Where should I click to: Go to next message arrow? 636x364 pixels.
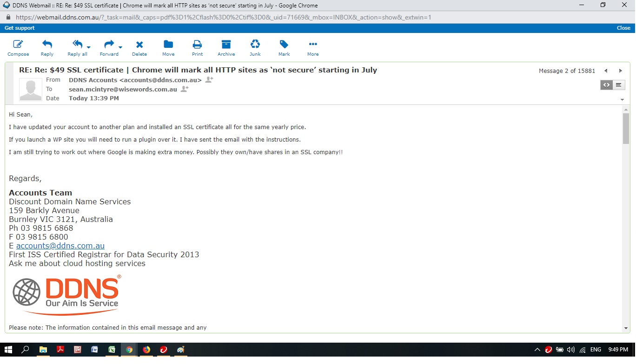620,71
